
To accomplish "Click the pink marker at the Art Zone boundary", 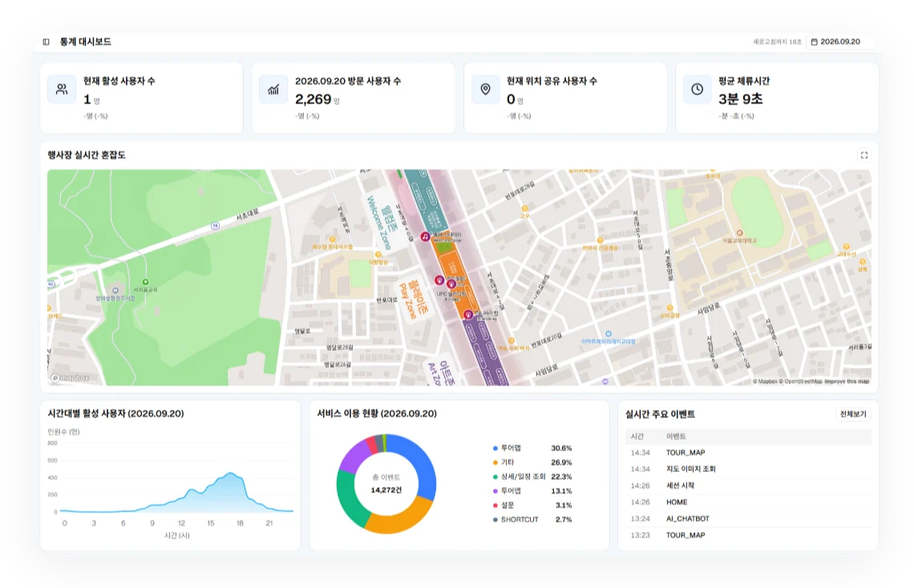I will pos(468,314).
